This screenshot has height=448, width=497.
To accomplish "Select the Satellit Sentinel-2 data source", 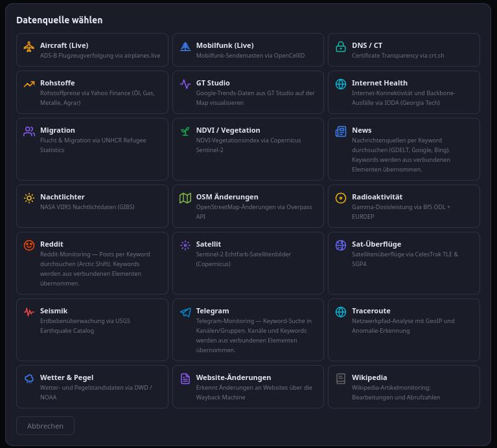I will pyautogui.click(x=248, y=263).
